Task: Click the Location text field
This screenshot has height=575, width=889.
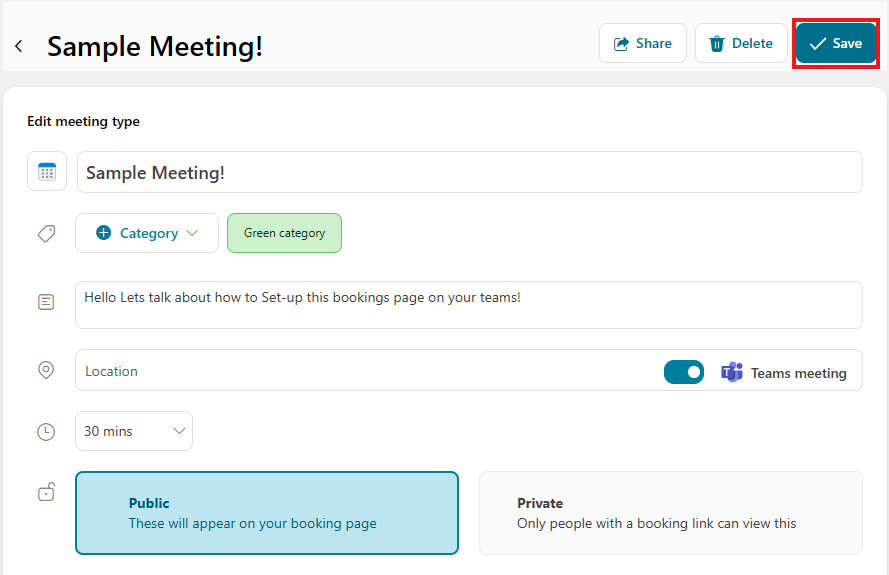Action: coord(360,371)
